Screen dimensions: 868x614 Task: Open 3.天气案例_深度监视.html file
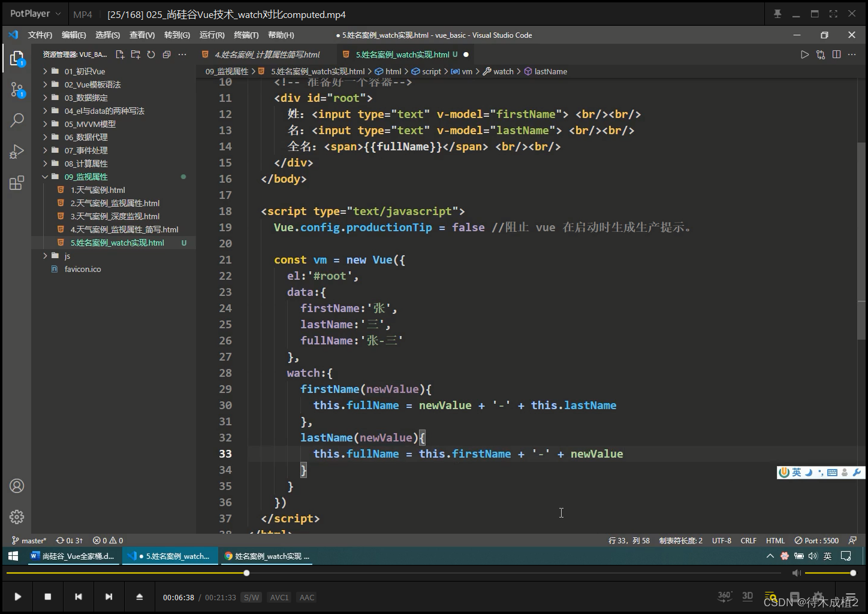point(114,216)
